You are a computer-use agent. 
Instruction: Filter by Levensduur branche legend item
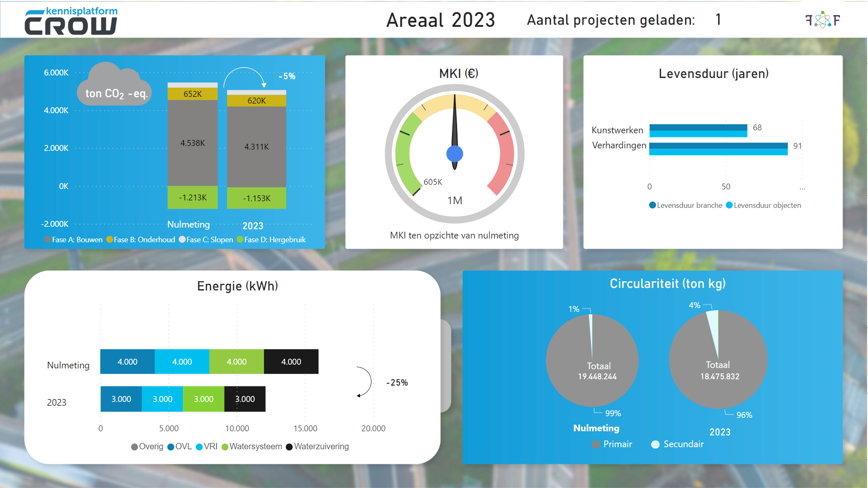click(685, 205)
